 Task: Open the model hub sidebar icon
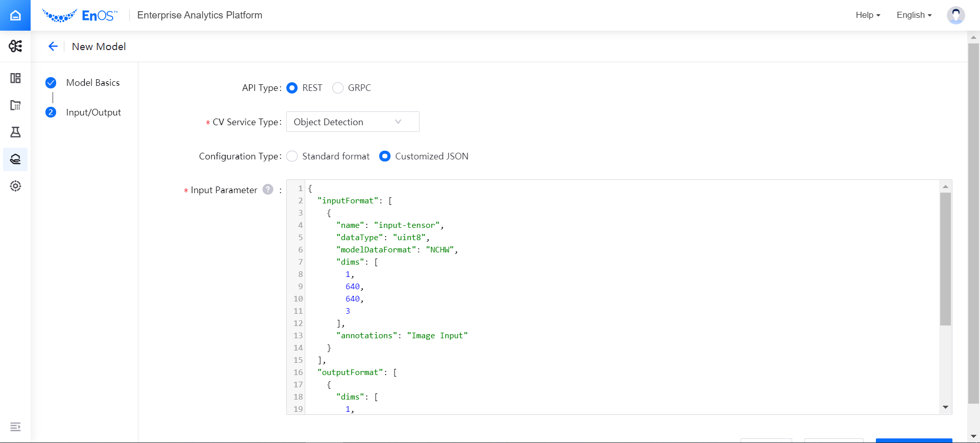(15, 159)
